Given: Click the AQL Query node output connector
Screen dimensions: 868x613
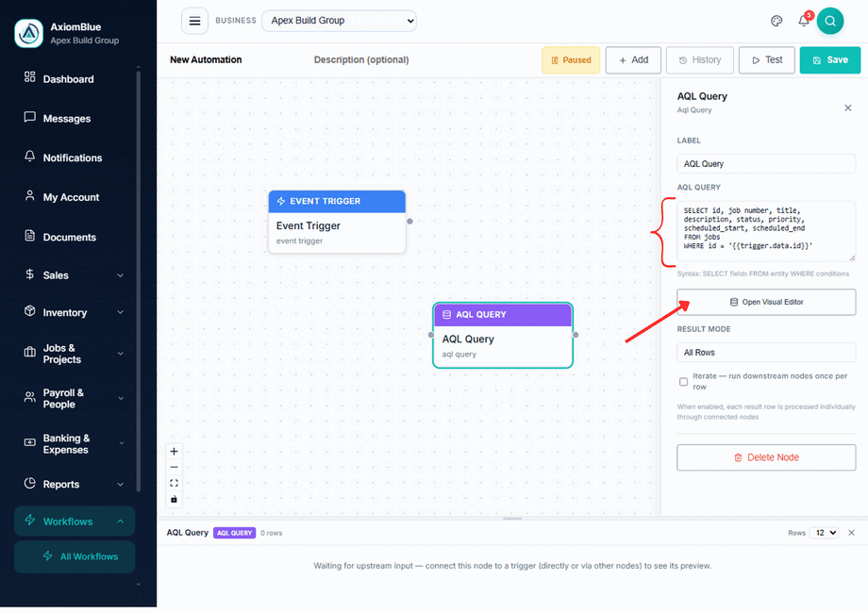Looking at the screenshot, I should [x=576, y=335].
